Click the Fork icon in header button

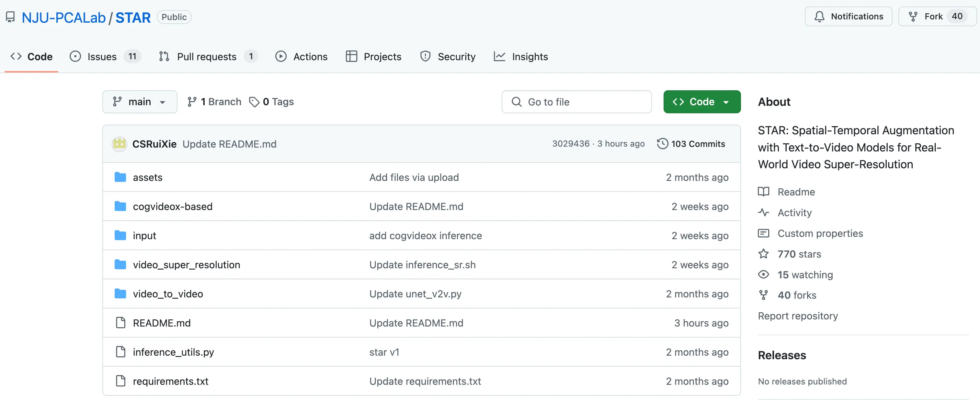pyautogui.click(x=913, y=17)
